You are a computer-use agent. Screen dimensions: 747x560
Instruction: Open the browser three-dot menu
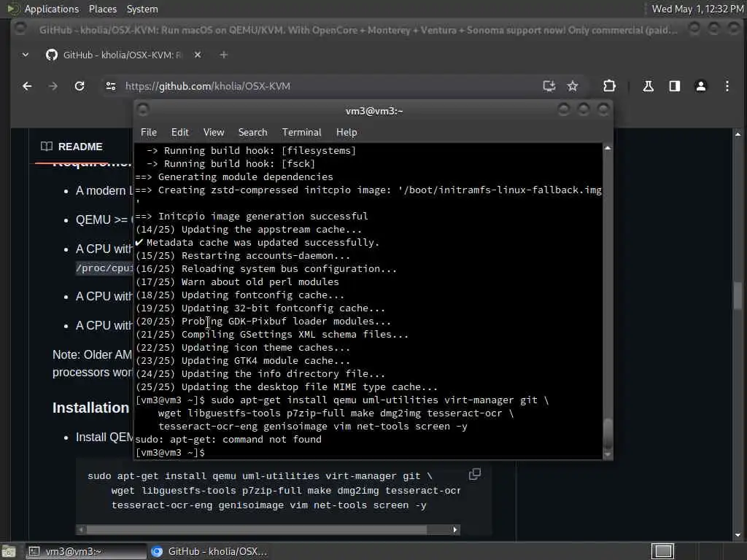[x=727, y=86]
